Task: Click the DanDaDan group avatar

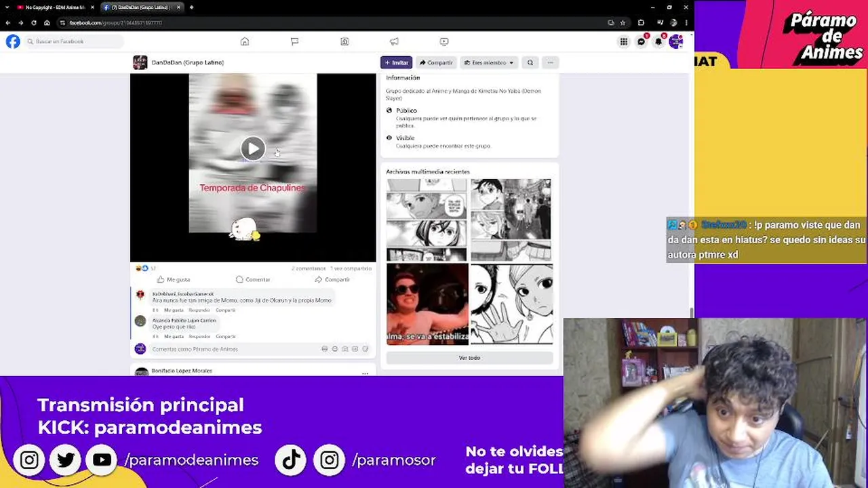Action: coord(140,62)
